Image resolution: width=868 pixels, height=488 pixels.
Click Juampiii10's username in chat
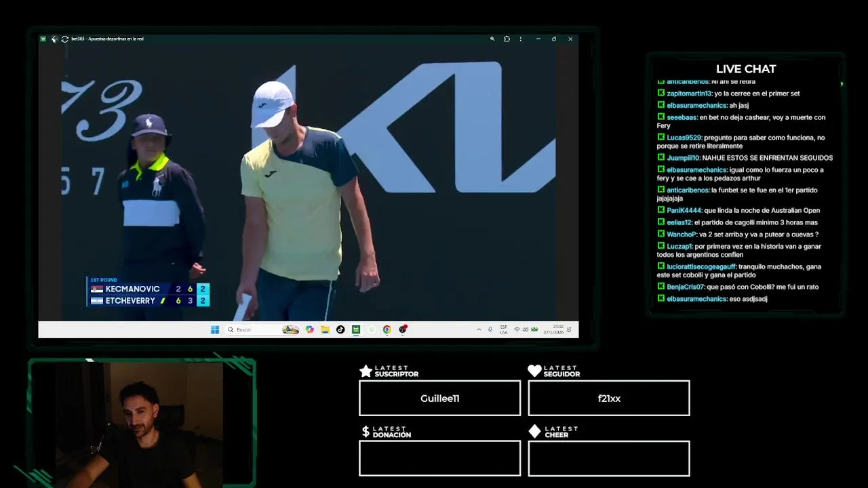coord(683,158)
